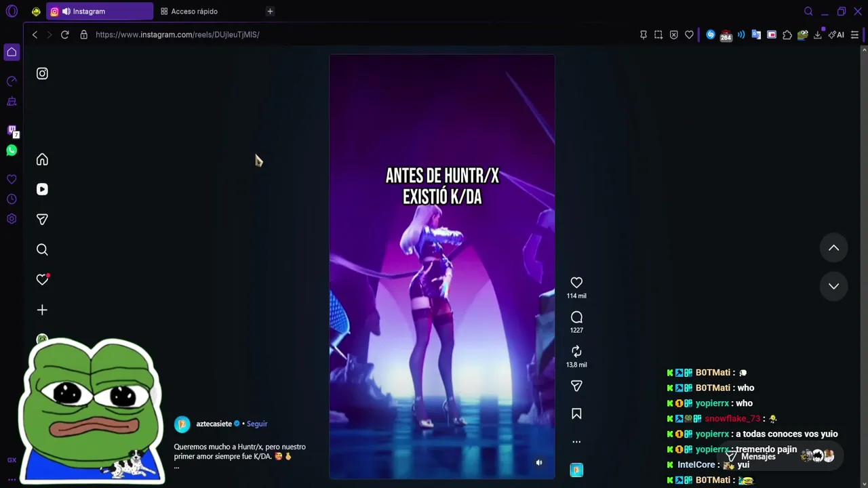Expand the reel caption ellipsis
The width and height of the screenshot is (868, 488).
pos(176,466)
